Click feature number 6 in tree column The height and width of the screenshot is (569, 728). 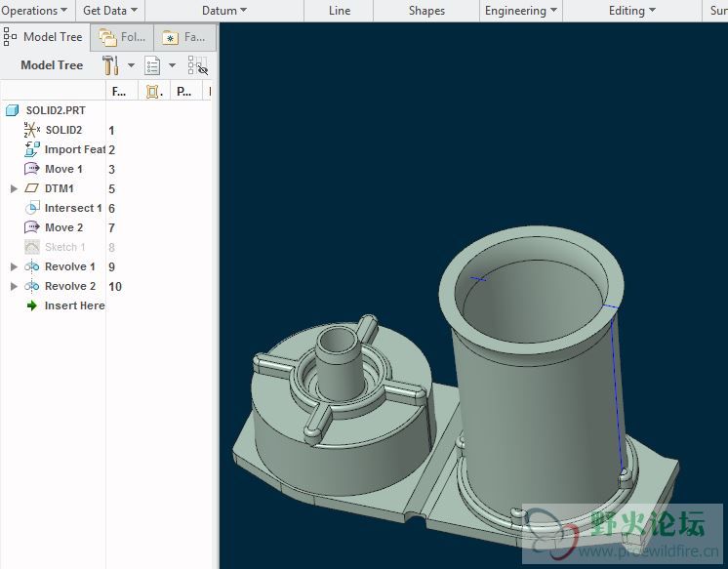click(112, 209)
